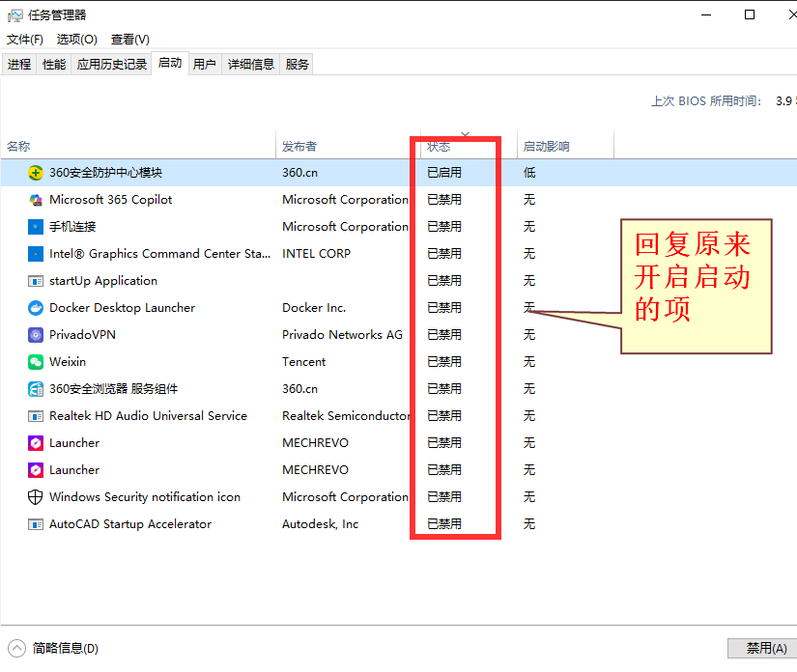Click the 360安全防护中心模块 icon
This screenshot has width=797, height=672.
(35, 173)
